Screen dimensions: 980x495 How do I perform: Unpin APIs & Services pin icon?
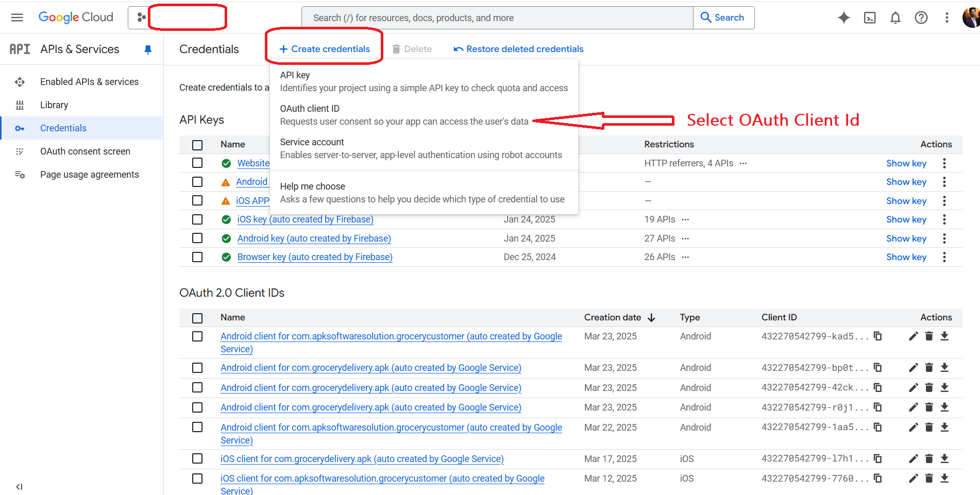(148, 49)
